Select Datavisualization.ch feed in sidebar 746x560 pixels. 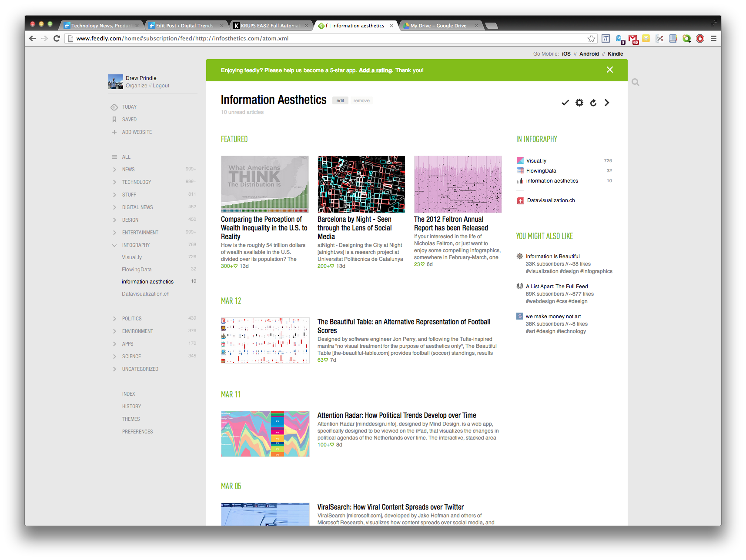pos(146,294)
